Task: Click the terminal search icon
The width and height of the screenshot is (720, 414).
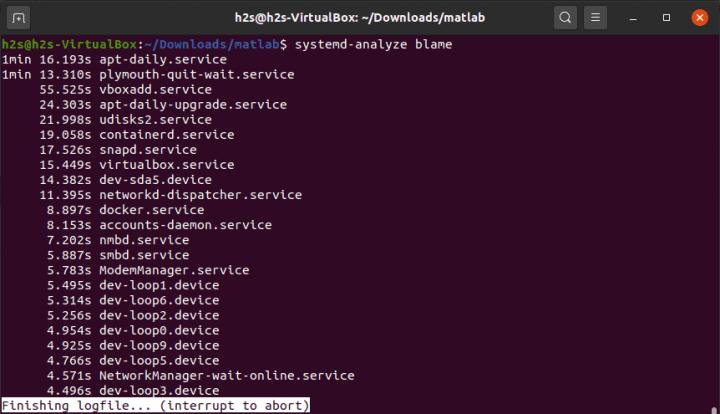Action: [x=566, y=17]
